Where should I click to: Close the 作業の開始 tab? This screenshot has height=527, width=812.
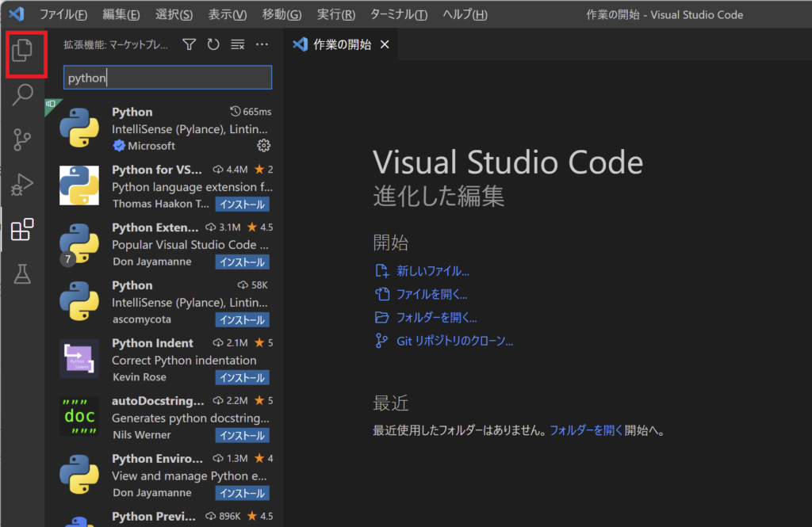[385, 44]
